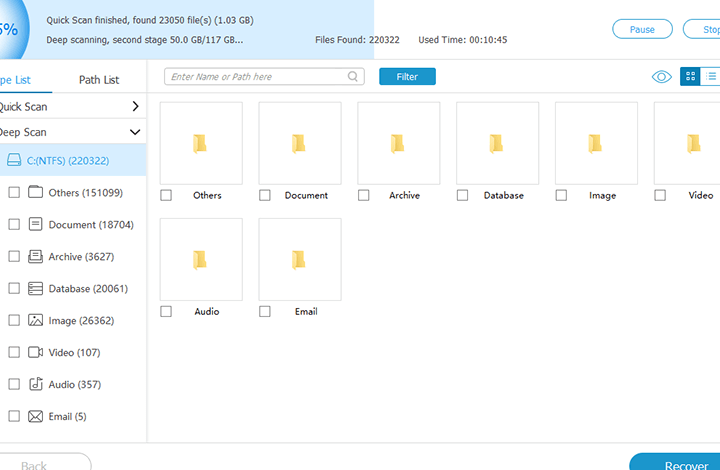Tick checkbox under Document folder thumbnail
The height and width of the screenshot is (470, 720).
point(265,196)
